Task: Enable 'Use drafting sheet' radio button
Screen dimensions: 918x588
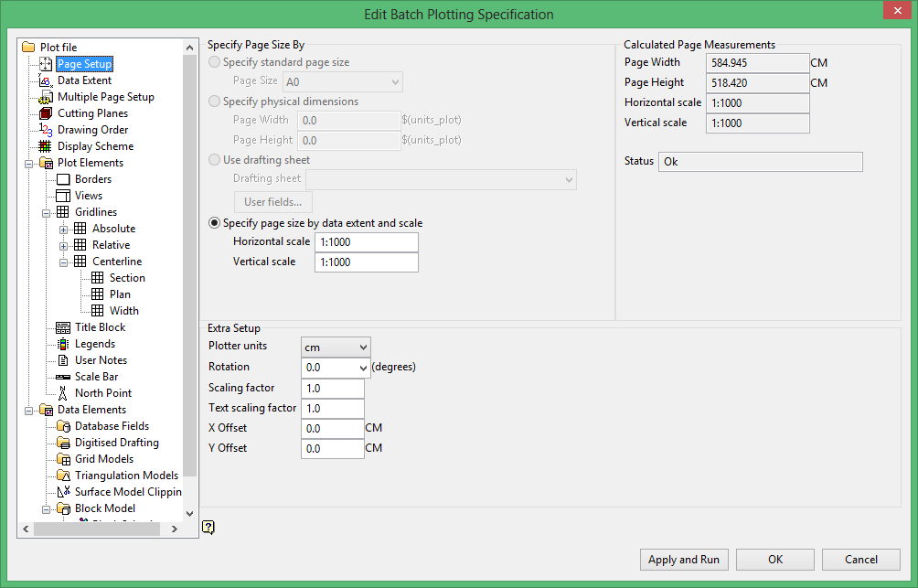Action: [x=215, y=160]
